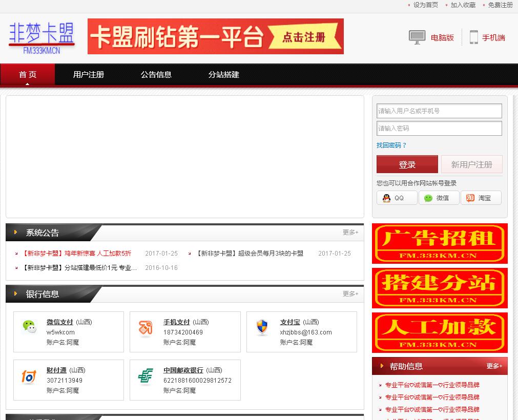
Task: Click the QQ penguin login icon
Action: pyautogui.click(x=386, y=198)
